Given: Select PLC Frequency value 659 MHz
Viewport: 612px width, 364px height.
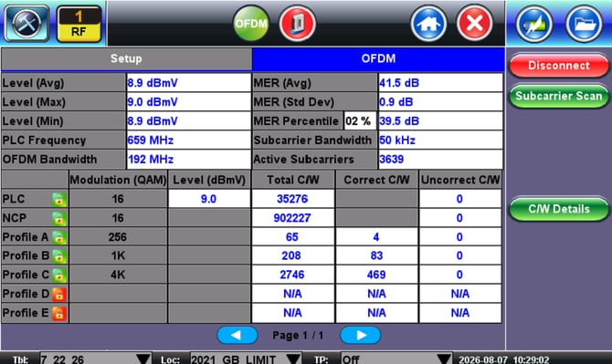Looking at the screenshot, I should coord(188,140).
